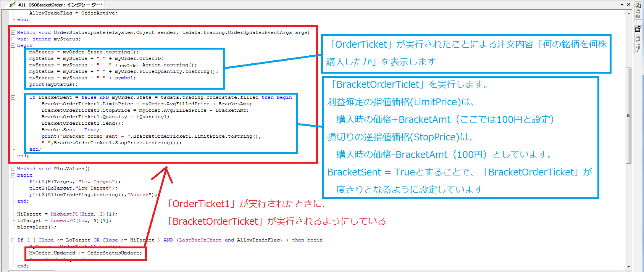Open the 辞書 dictionary side panel
Image resolution: width=644 pixels, height=272 pixels.
[x=638, y=11]
